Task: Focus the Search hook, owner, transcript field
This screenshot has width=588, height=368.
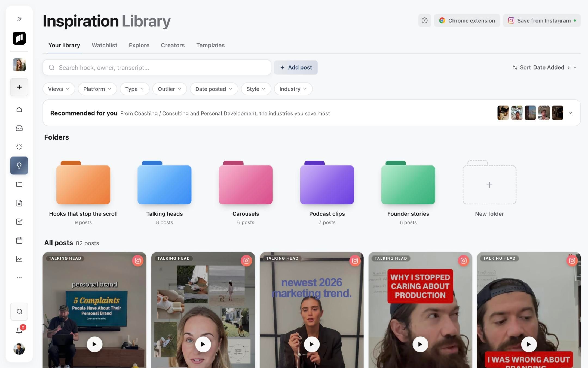Action: pos(157,68)
